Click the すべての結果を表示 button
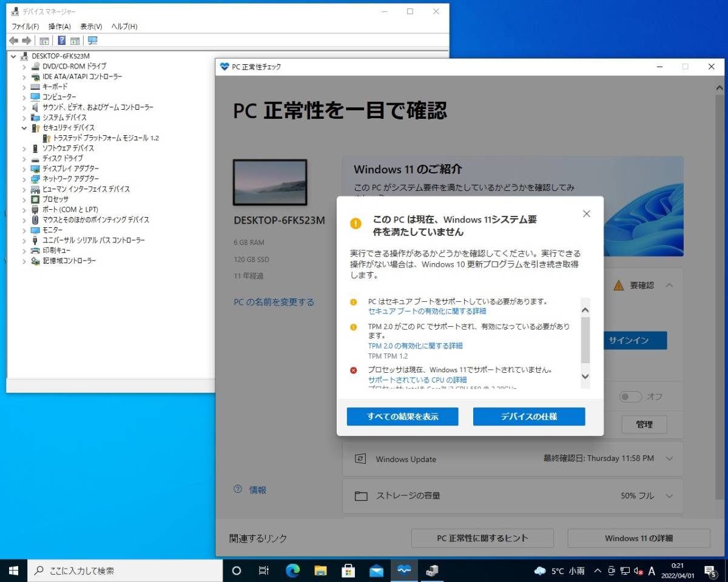The width and height of the screenshot is (728, 582). click(402, 416)
